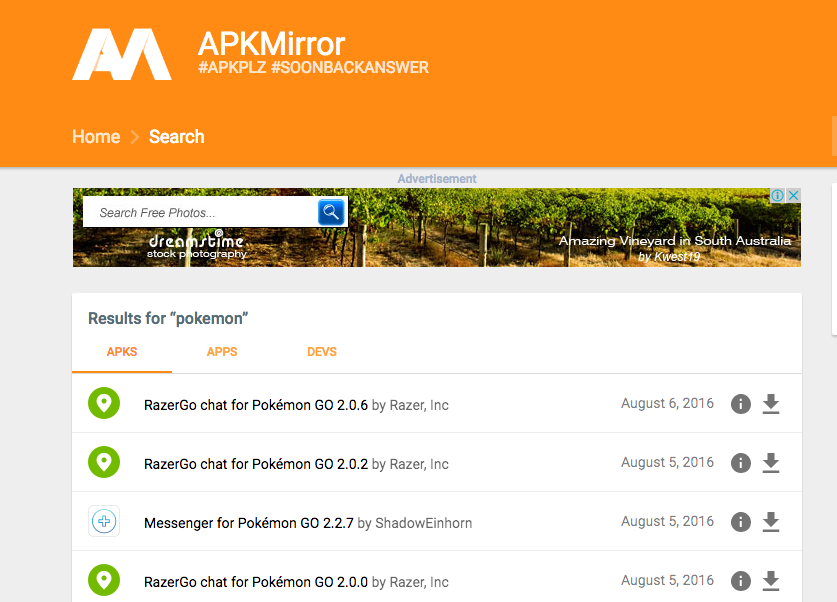Close the advertisement banner
Image resolution: width=837 pixels, height=602 pixels.
(793, 196)
